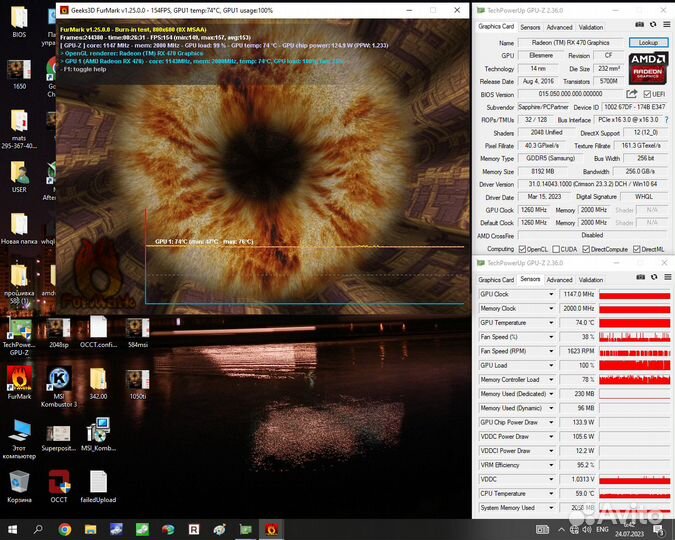The height and width of the screenshot is (540, 675).
Task: Click the refresh icon in GPU-Z Graphics Card window
Action: (x=653, y=25)
